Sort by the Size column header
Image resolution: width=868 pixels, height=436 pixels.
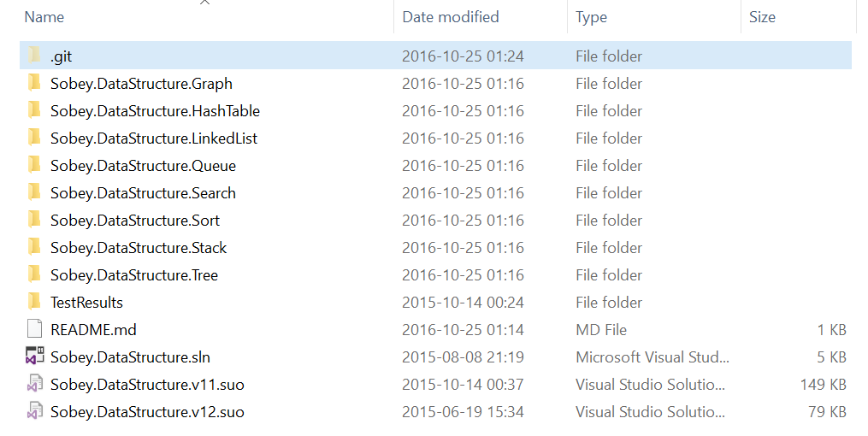click(762, 17)
